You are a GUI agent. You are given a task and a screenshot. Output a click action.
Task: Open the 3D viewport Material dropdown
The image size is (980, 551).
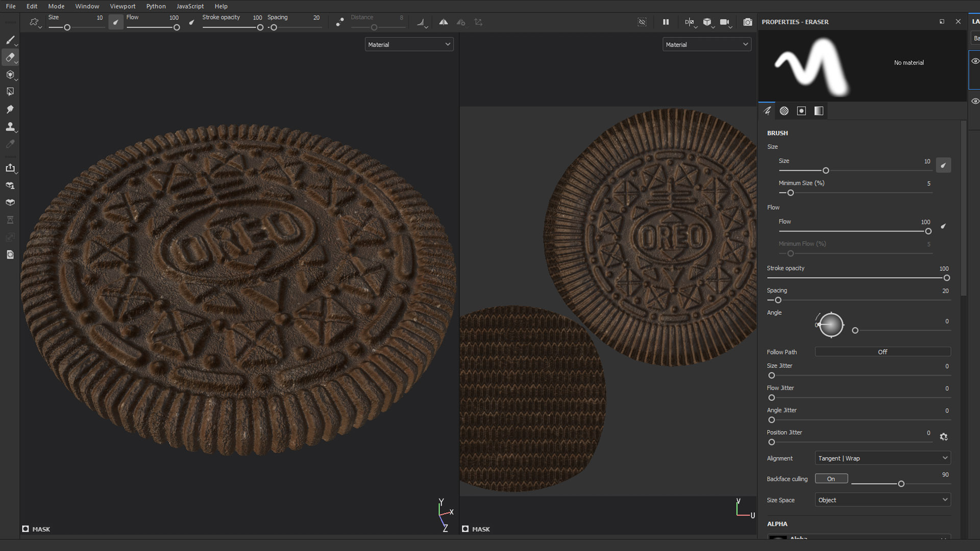pos(409,44)
